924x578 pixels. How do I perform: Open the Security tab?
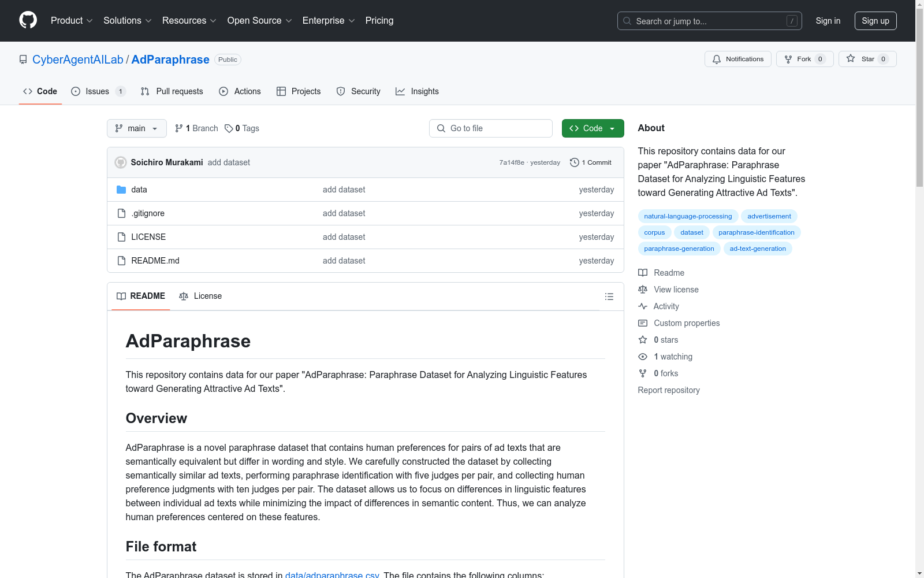click(358, 91)
